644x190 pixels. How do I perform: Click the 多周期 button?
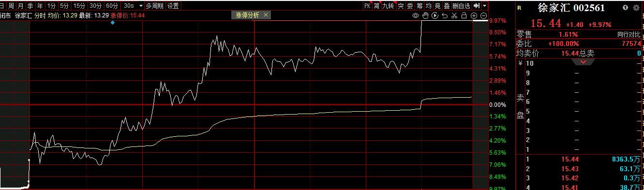(x=155, y=6)
